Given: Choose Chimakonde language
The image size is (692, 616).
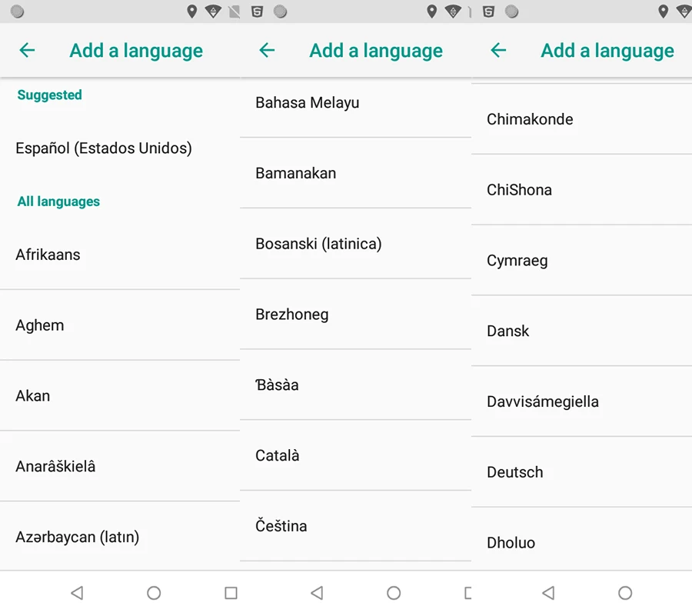Looking at the screenshot, I should [582, 119].
